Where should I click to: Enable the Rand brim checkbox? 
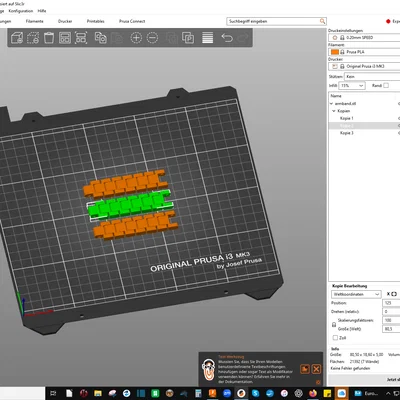(x=386, y=86)
